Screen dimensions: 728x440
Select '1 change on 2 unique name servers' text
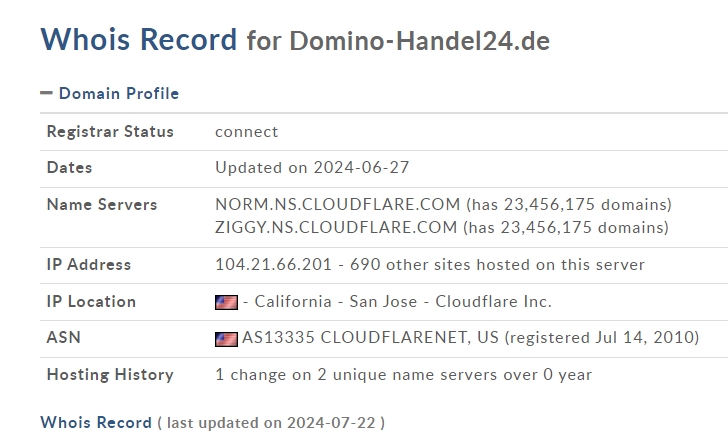[x=356, y=375]
